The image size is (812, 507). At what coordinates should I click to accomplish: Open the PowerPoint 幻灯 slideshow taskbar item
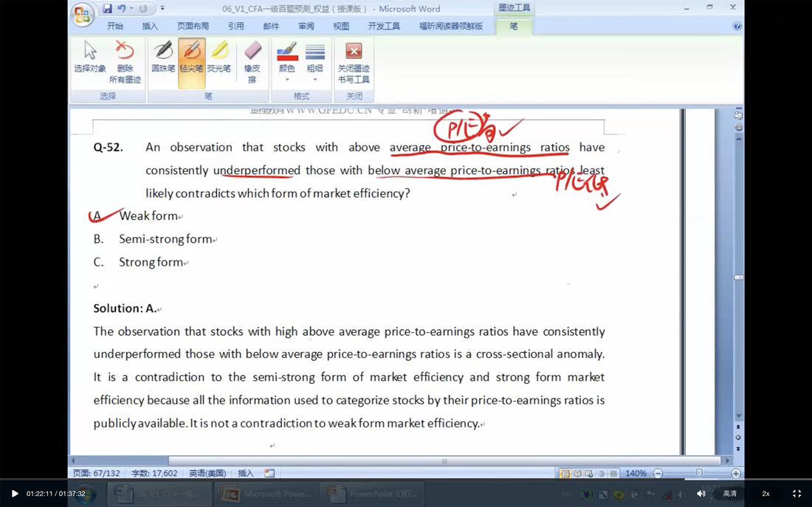coord(372,494)
